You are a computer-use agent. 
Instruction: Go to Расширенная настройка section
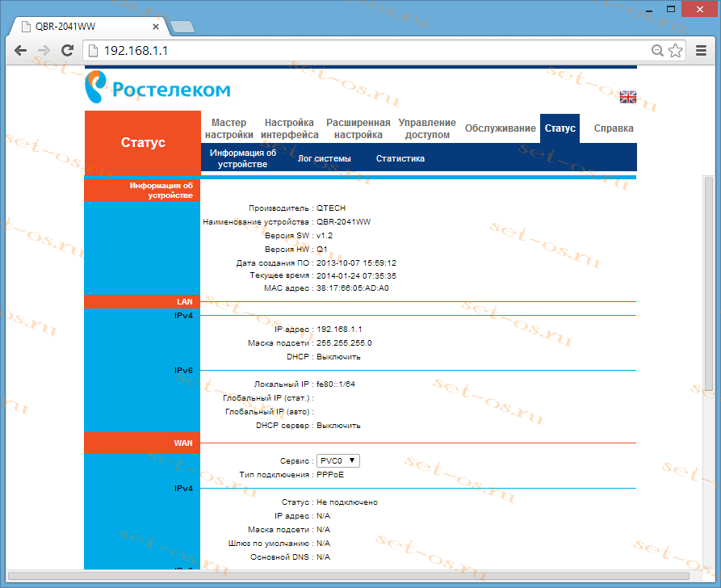358,128
